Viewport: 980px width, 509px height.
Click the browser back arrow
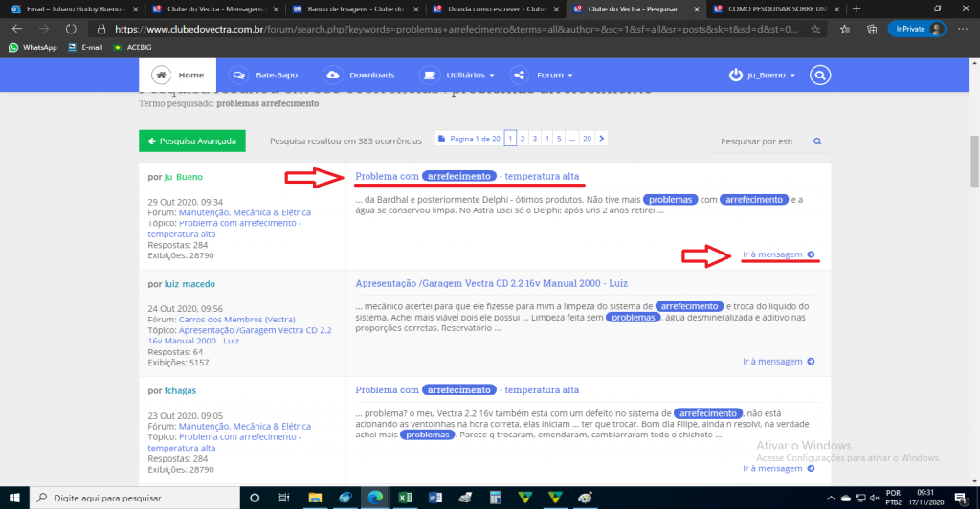17,29
